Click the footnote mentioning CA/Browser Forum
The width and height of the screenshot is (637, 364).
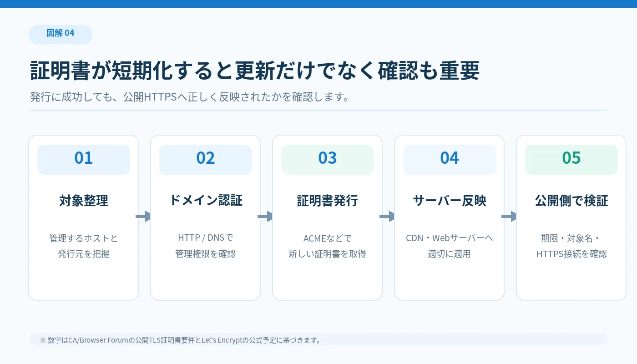tap(180, 340)
